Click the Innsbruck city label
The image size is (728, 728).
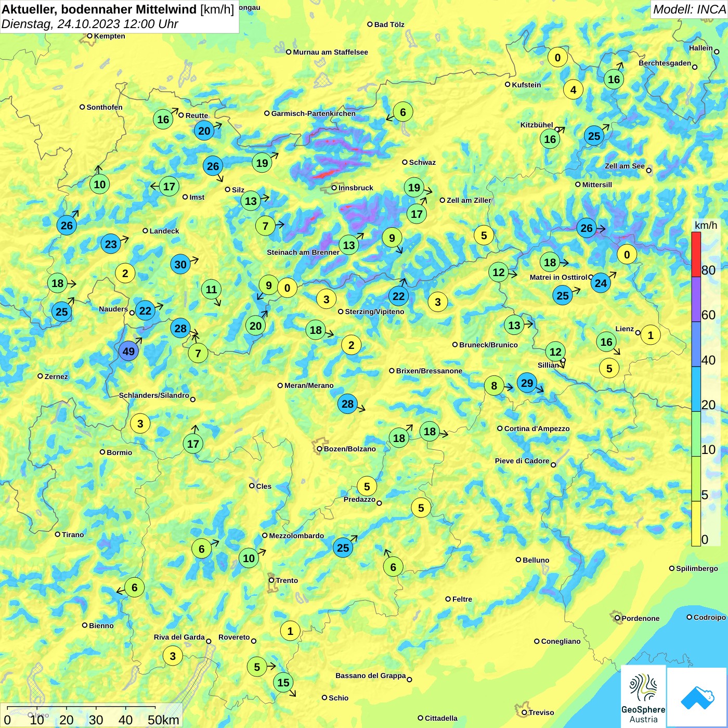[x=356, y=188]
